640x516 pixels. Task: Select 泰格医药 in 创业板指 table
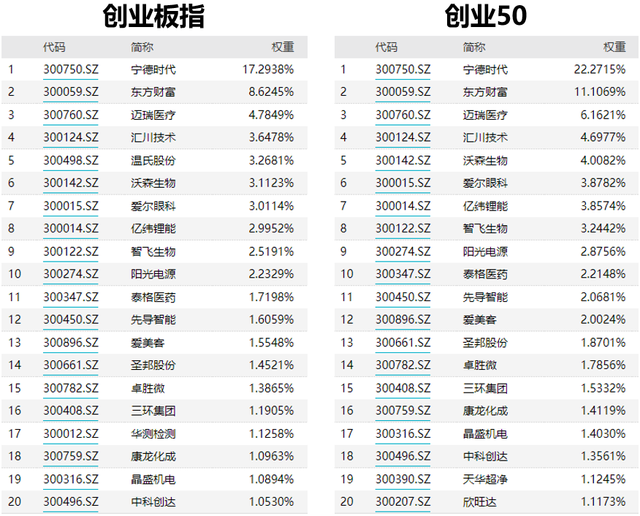point(153,297)
